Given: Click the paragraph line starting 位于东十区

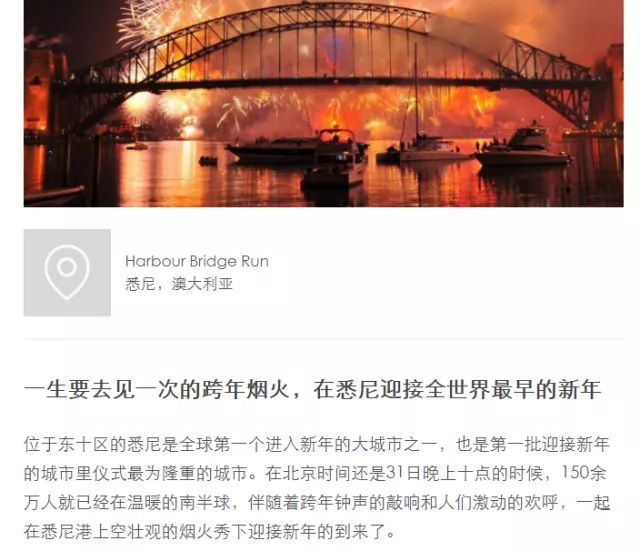Looking at the screenshot, I should tap(317, 444).
